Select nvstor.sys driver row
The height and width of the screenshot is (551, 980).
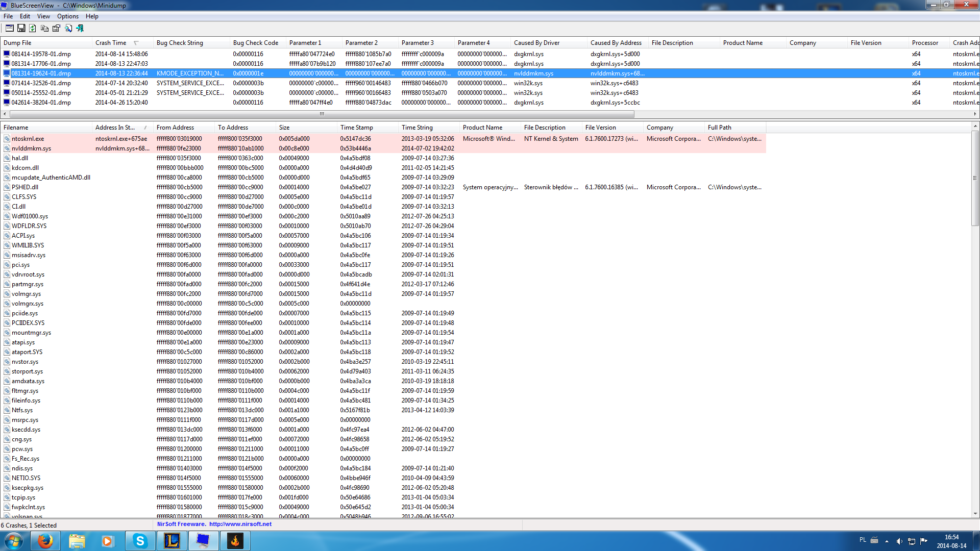click(383, 362)
